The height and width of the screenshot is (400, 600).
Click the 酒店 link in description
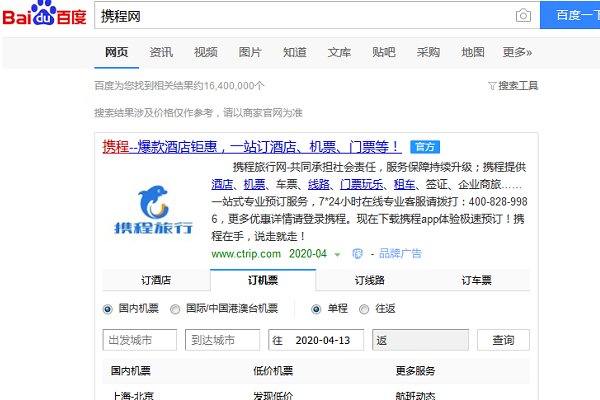click(222, 184)
